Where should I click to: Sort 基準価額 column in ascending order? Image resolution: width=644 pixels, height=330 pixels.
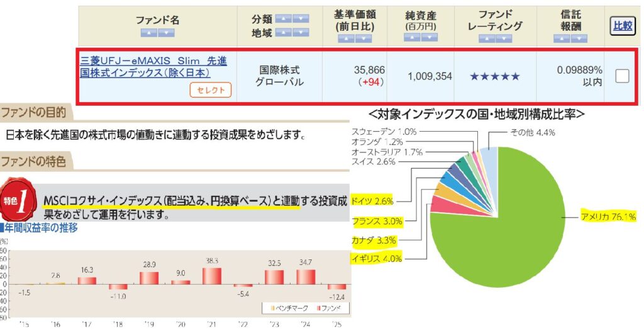point(346,38)
